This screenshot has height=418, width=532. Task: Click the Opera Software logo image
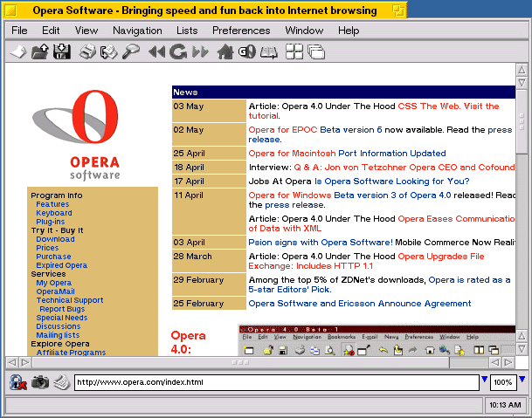coord(77,134)
